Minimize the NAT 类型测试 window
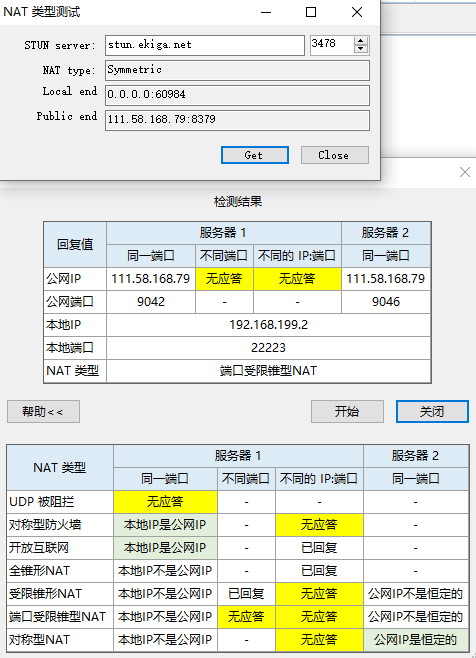This screenshot has width=476, height=658. 266,12
